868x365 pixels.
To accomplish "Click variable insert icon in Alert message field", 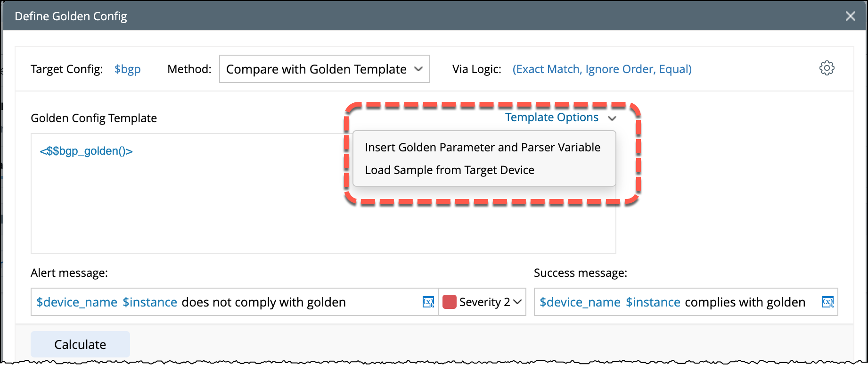I will click(428, 302).
